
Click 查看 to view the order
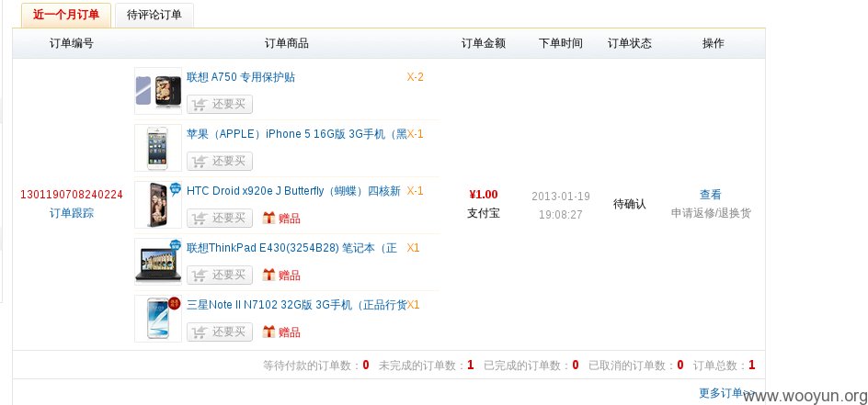711,195
